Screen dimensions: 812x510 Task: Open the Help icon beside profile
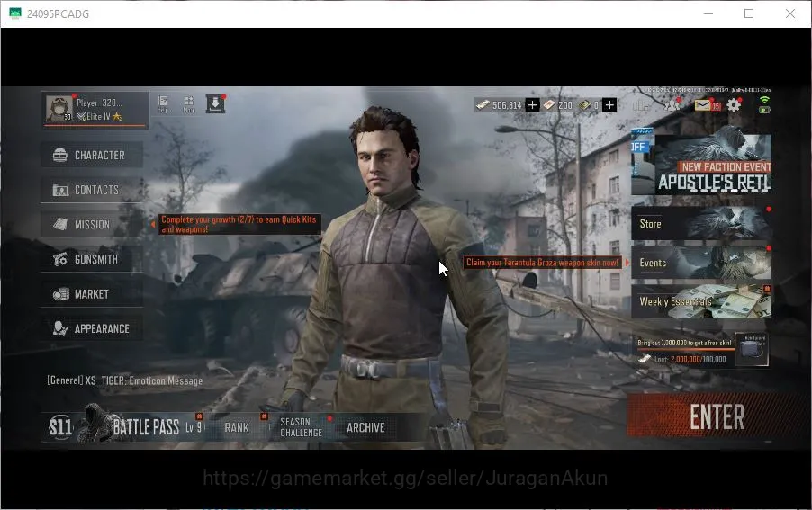tap(163, 104)
